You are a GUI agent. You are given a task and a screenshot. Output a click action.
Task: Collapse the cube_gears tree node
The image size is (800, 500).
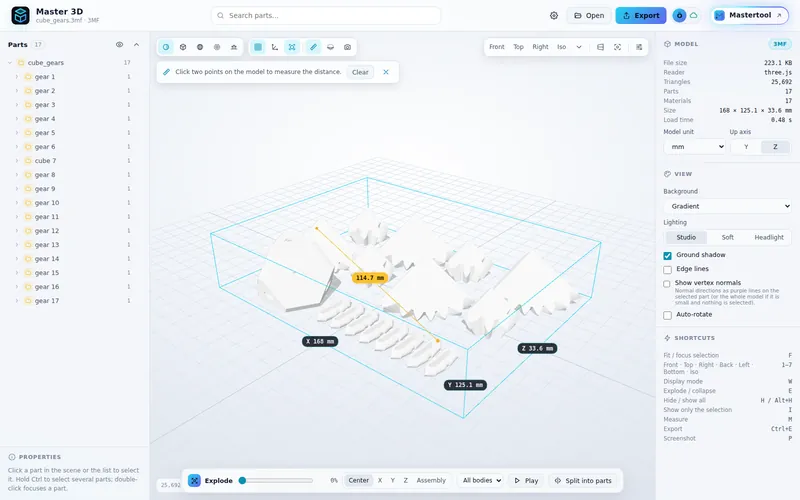tap(10, 63)
